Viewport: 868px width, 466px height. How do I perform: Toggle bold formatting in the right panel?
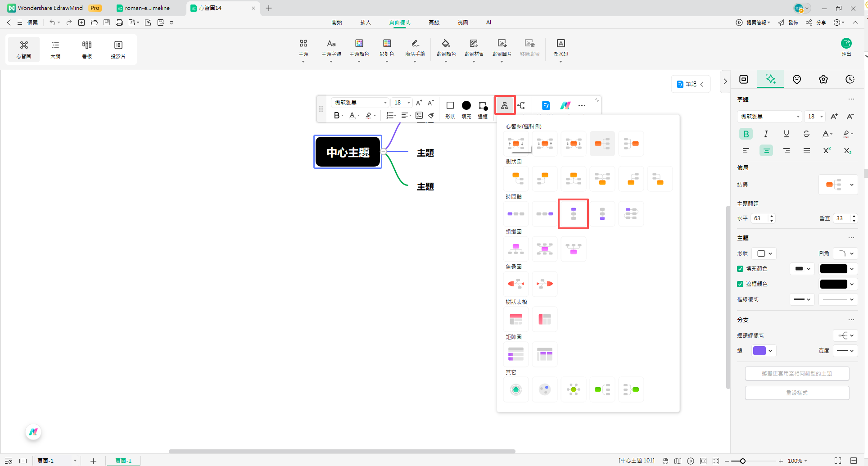coord(746,134)
